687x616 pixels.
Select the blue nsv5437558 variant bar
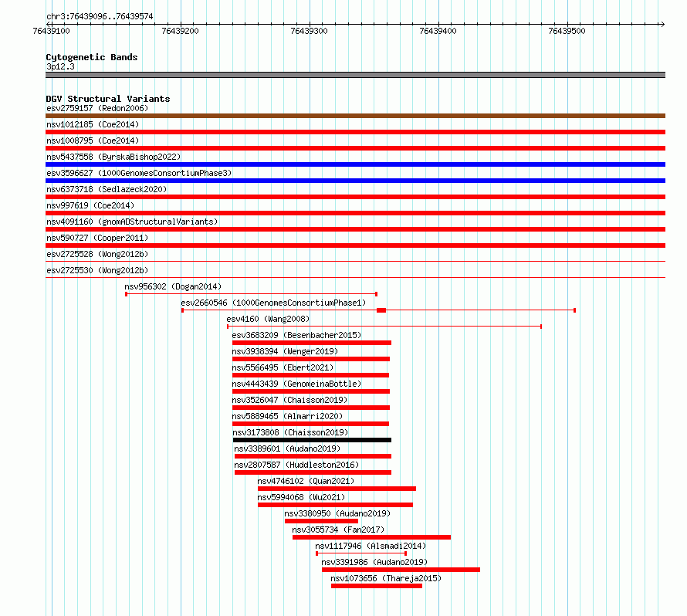click(355, 164)
